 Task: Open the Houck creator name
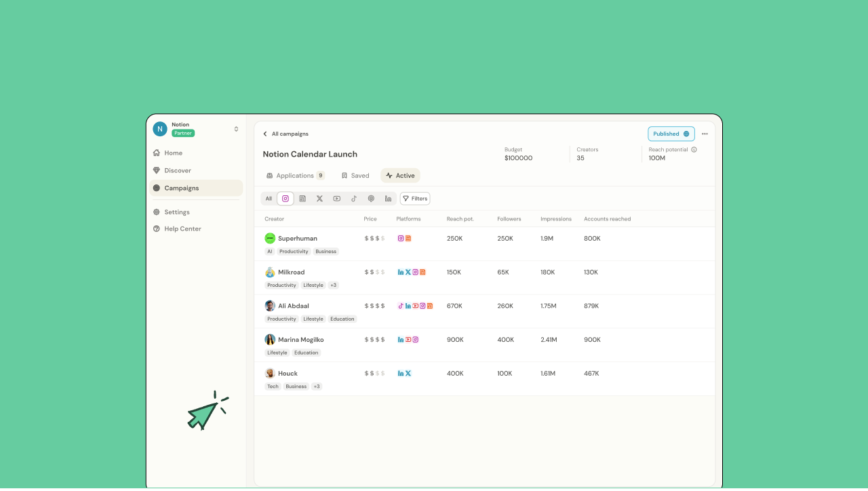tap(288, 374)
